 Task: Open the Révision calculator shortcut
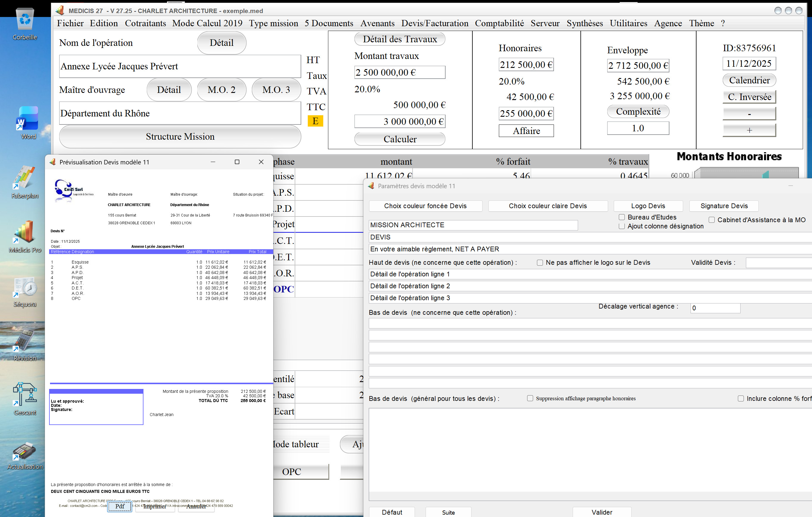pos(25,345)
